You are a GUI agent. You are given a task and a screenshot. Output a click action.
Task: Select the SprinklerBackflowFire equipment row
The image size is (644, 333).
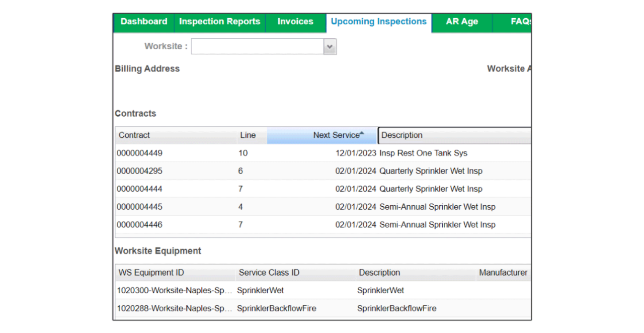point(277,308)
